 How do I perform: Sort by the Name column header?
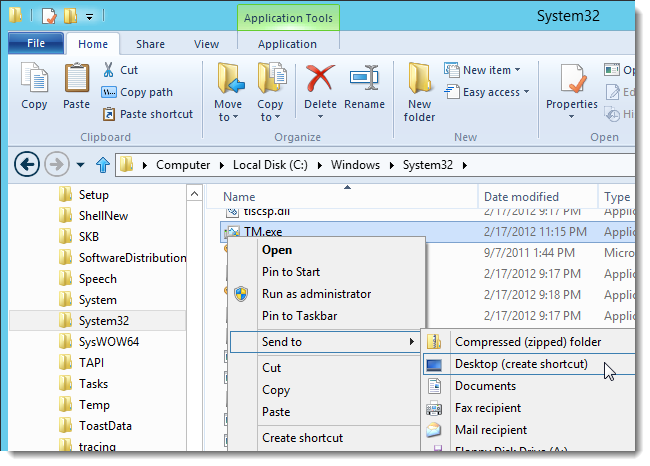pyautogui.click(x=342, y=197)
